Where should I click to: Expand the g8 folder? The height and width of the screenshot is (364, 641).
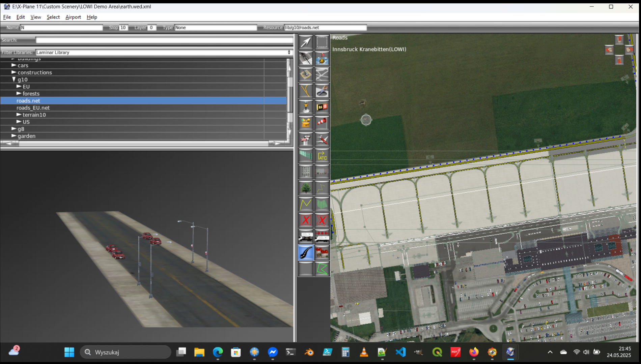point(14,129)
